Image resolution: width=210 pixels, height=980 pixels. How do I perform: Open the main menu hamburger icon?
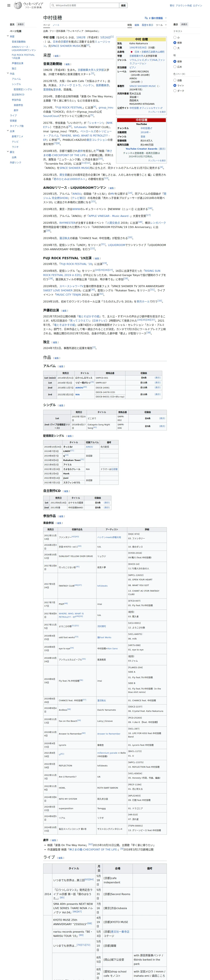coord(9,5)
